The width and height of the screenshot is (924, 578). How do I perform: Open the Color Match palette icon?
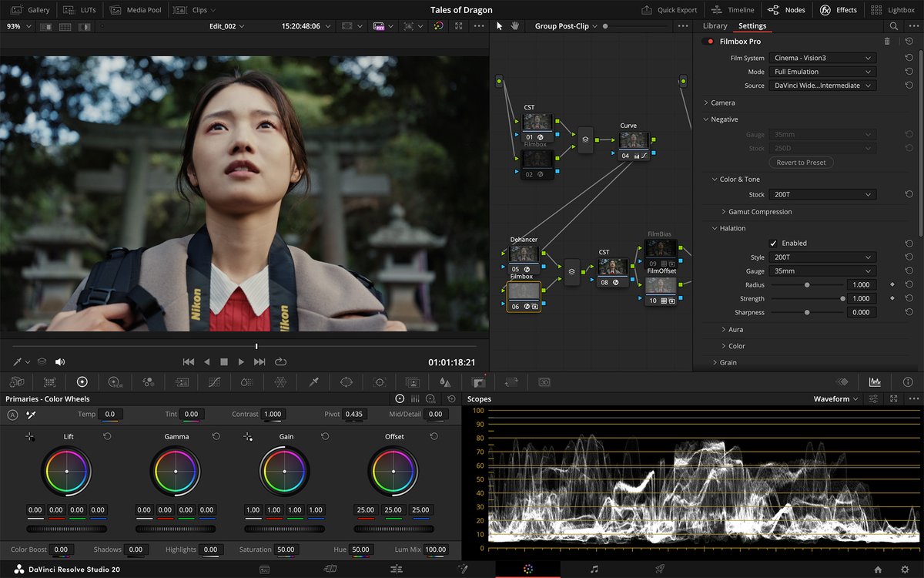pyautogui.click(x=49, y=381)
